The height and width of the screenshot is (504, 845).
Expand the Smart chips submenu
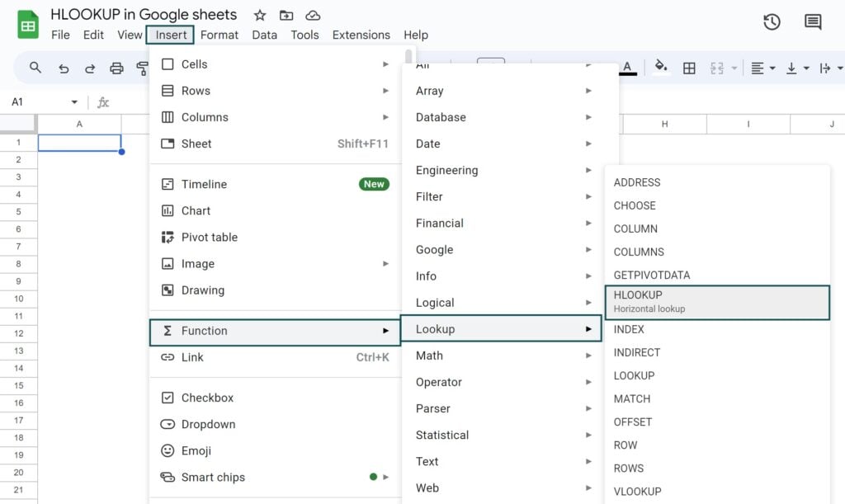coord(275,477)
